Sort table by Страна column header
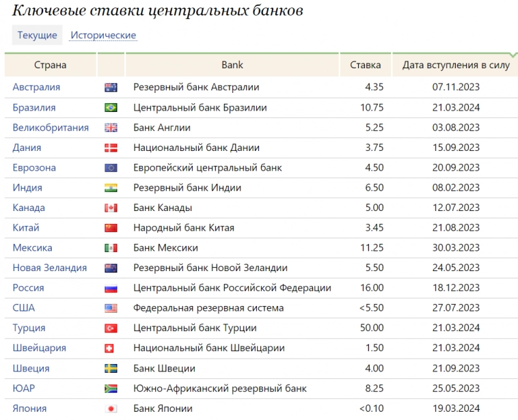Screen dimensions: 518x420 tap(51, 66)
